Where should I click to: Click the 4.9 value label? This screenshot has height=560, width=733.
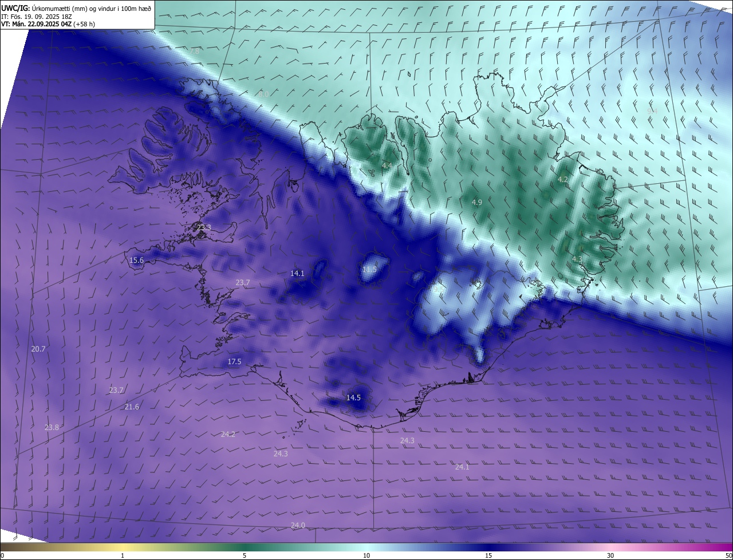coord(477,202)
